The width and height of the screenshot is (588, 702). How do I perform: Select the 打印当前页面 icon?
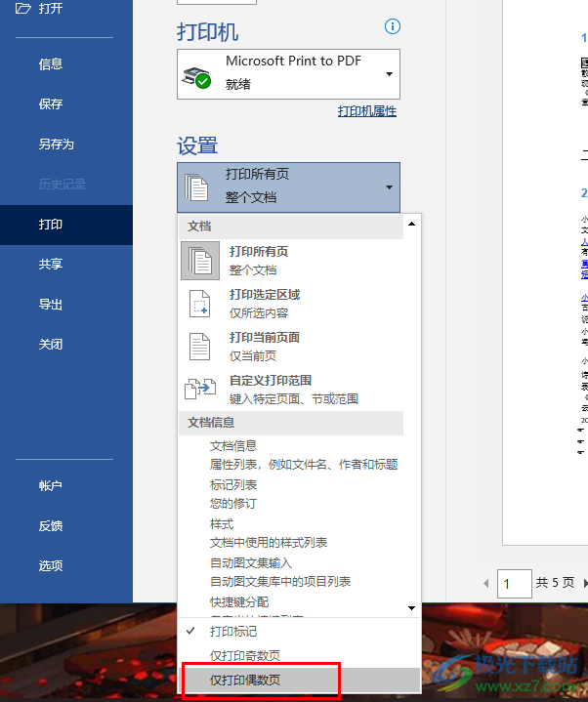[x=200, y=347]
